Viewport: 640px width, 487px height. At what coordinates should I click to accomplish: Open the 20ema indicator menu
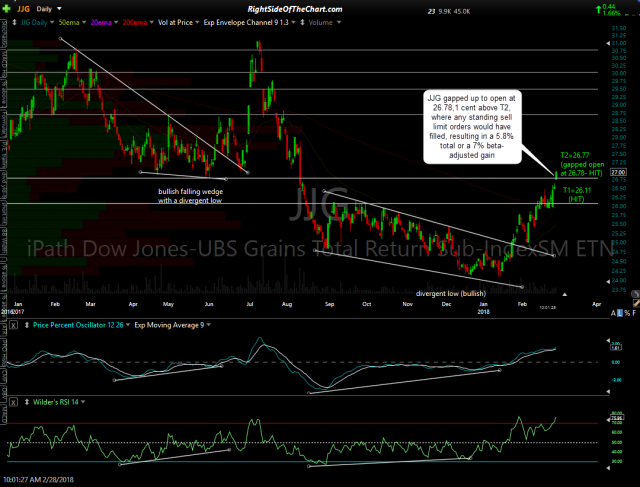click(101, 22)
